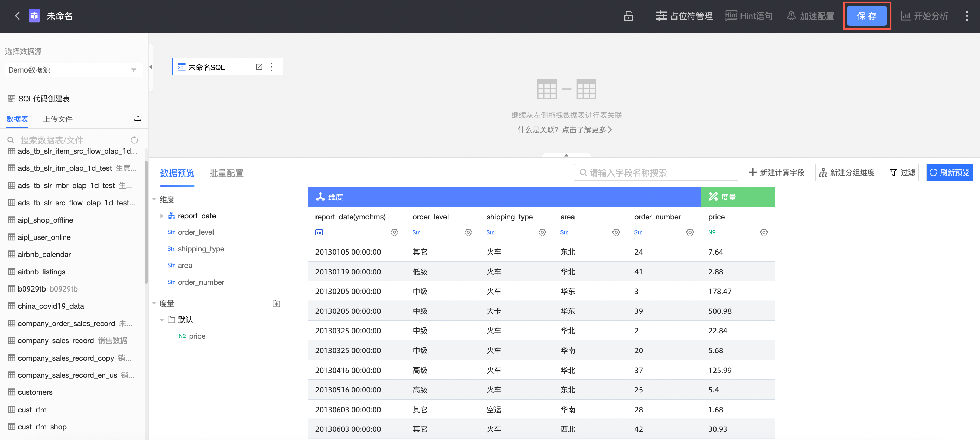Select table china_covid19_data
980x440 pixels.
[x=46, y=306]
